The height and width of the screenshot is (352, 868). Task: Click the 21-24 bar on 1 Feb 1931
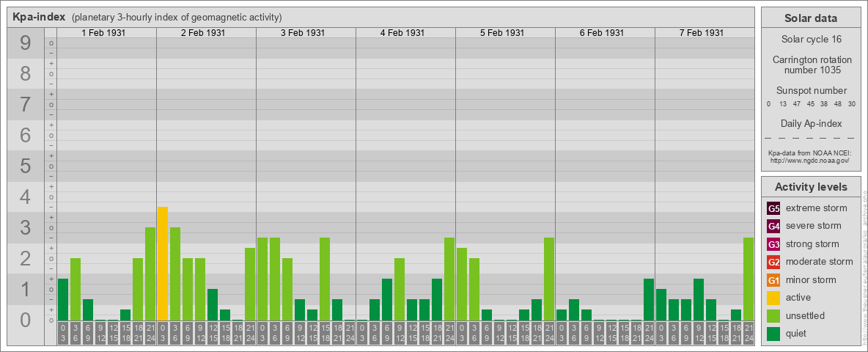point(150,274)
